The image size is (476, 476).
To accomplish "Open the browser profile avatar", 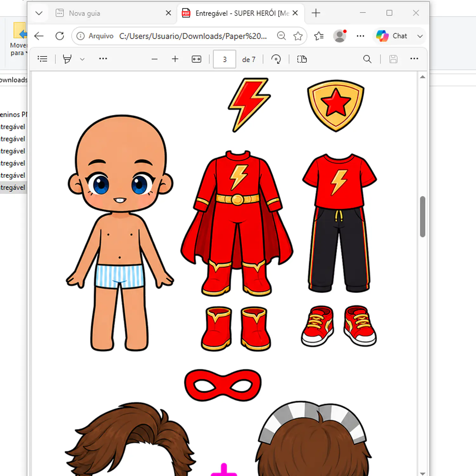I will point(340,36).
